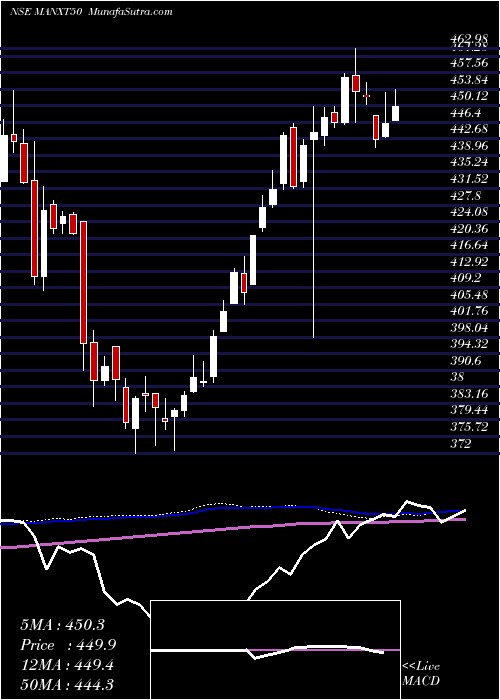Click the Price : 449.9 readout

pyautogui.click(x=69, y=645)
